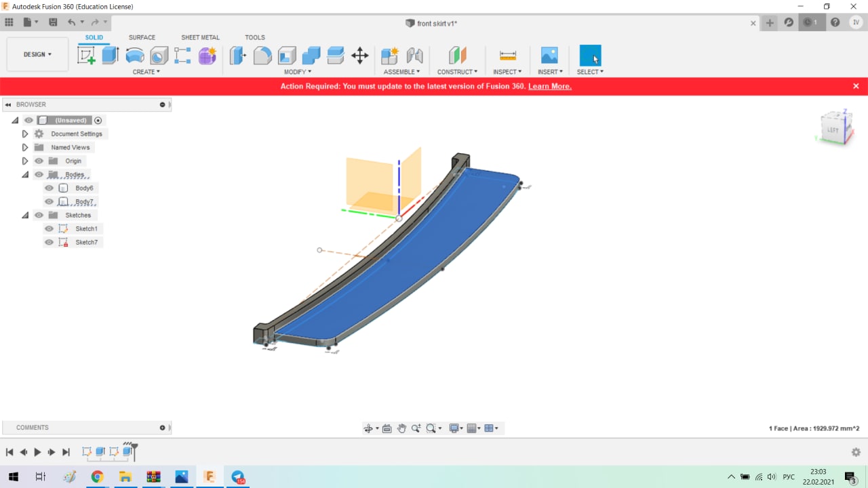Dismiss the red update notification banner
Screen dimensions: 868x488
click(856, 87)
